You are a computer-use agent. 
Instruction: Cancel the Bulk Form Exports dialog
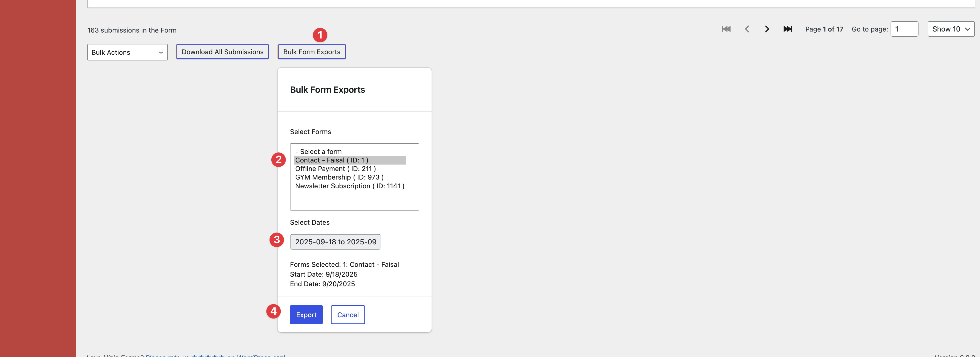point(347,315)
